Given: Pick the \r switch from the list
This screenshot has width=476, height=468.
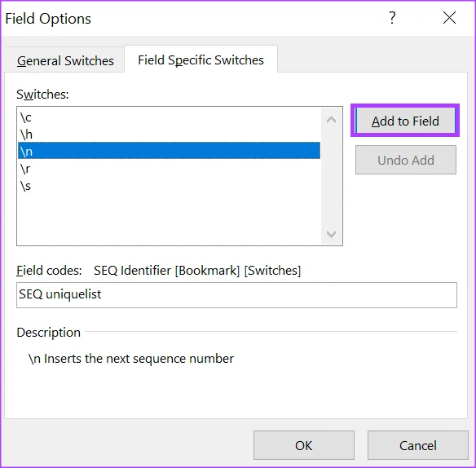Looking at the screenshot, I should (169, 168).
